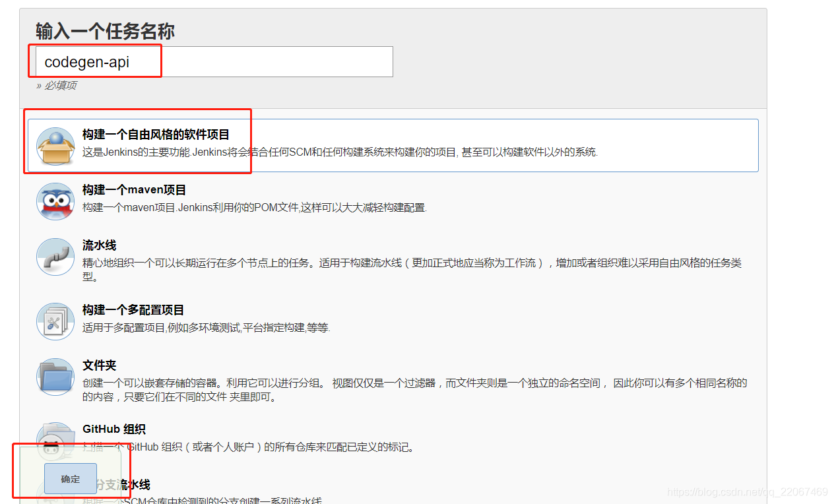
Task: Select the maven project owl icon
Action: (x=55, y=201)
